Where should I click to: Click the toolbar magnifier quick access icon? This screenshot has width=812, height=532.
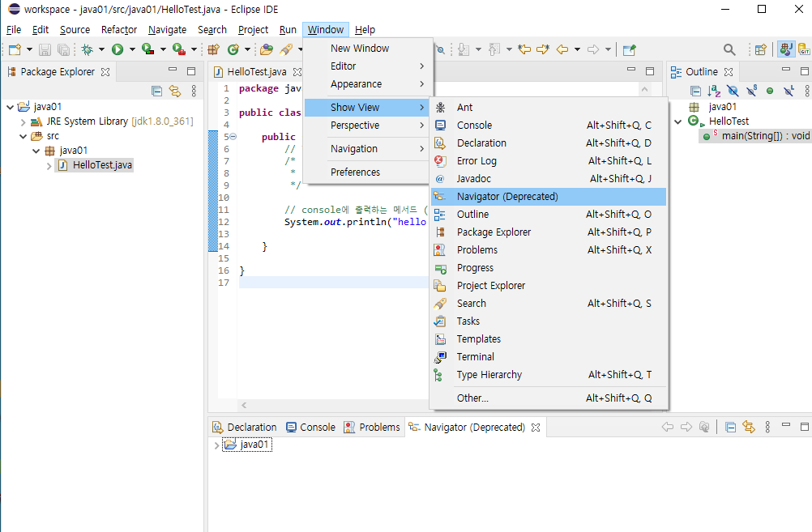(x=729, y=49)
